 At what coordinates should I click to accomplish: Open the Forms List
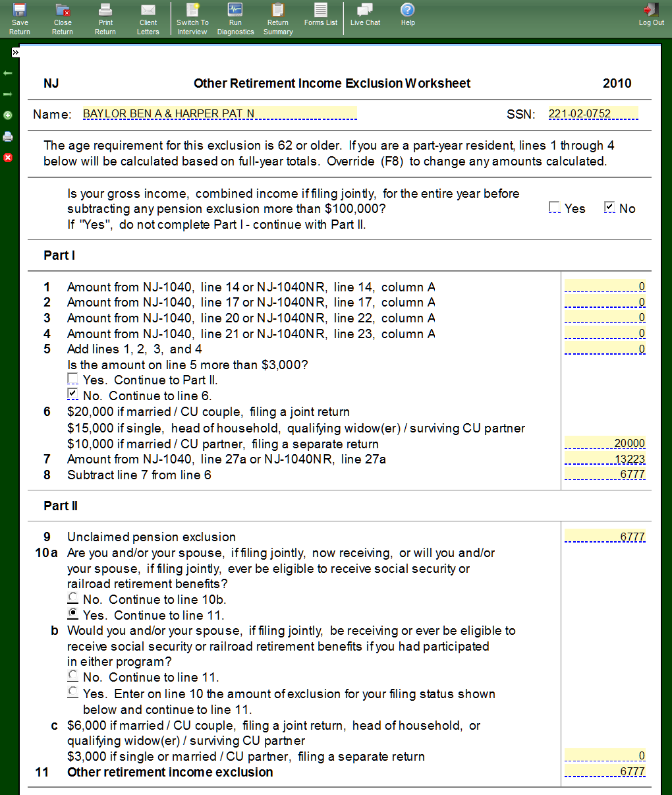point(321,15)
